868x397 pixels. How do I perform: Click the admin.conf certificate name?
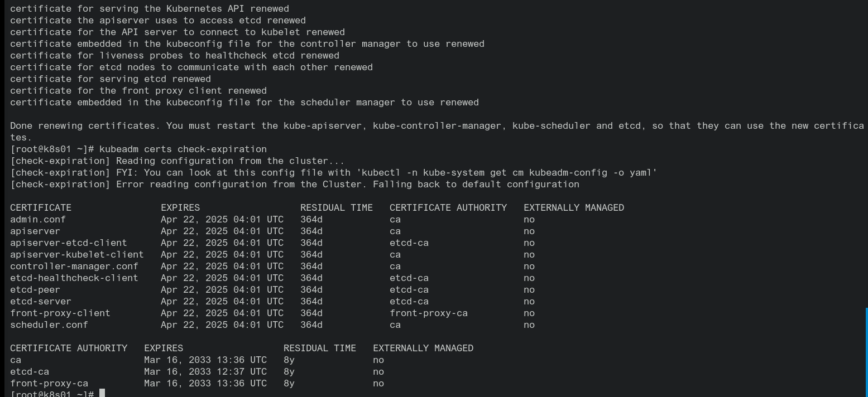coord(38,220)
